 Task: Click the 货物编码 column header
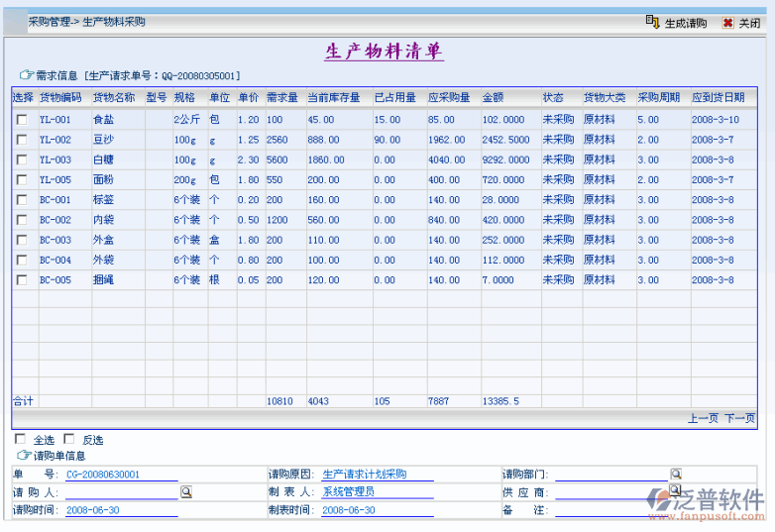[59, 97]
